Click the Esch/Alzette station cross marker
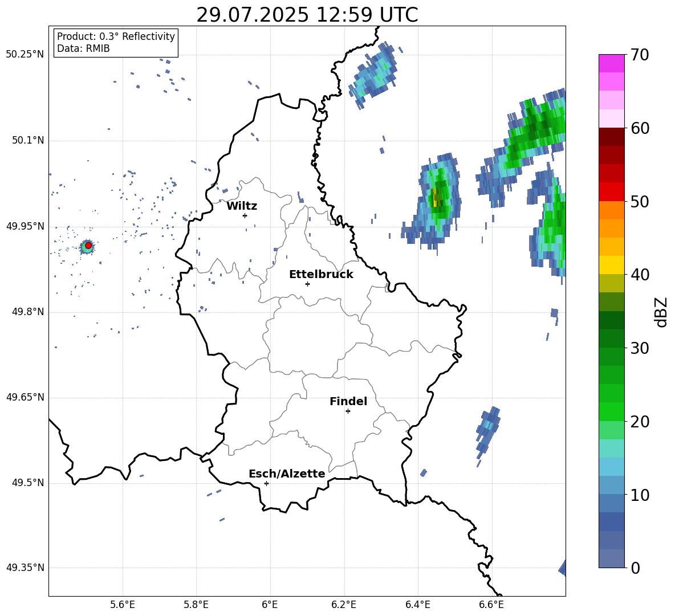Image resolution: width=675 pixels, height=616 pixels. coord(266,483)
